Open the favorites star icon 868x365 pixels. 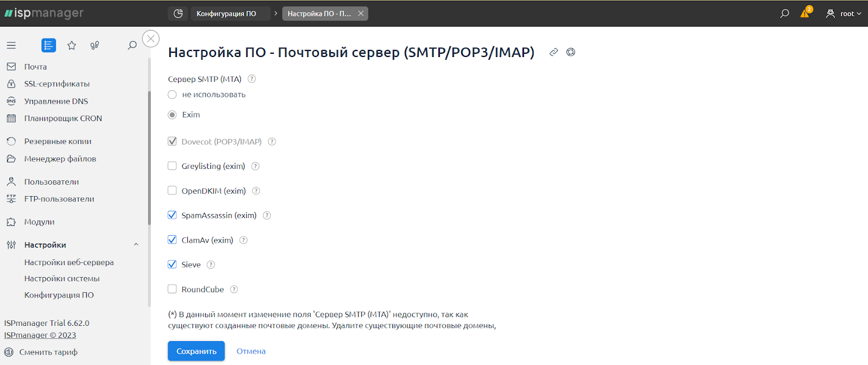coord(72,46)
